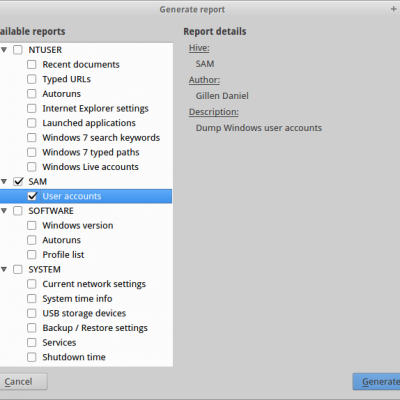This screenshot has width=400, height=400.
Task: Enable USB storage devices report
Action: (32, 313)
